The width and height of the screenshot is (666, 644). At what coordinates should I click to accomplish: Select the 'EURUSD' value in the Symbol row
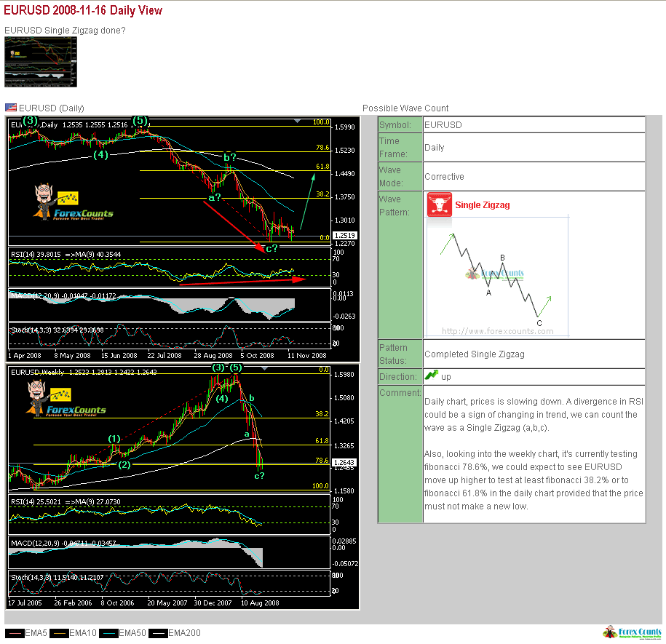[x=443, y=125]
